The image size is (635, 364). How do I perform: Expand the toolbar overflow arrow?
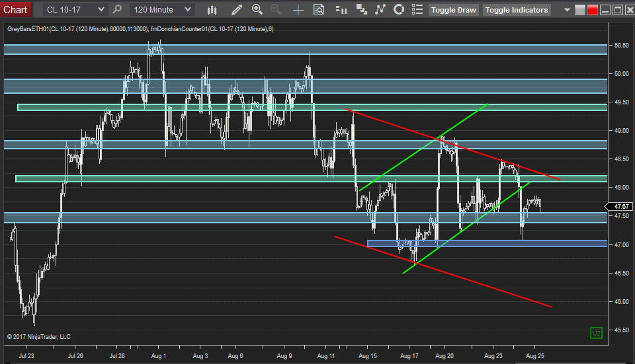[567, 10]
